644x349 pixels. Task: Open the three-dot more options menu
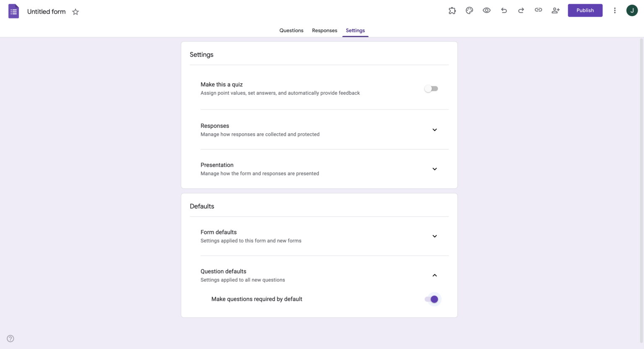[x=615, y=10]
